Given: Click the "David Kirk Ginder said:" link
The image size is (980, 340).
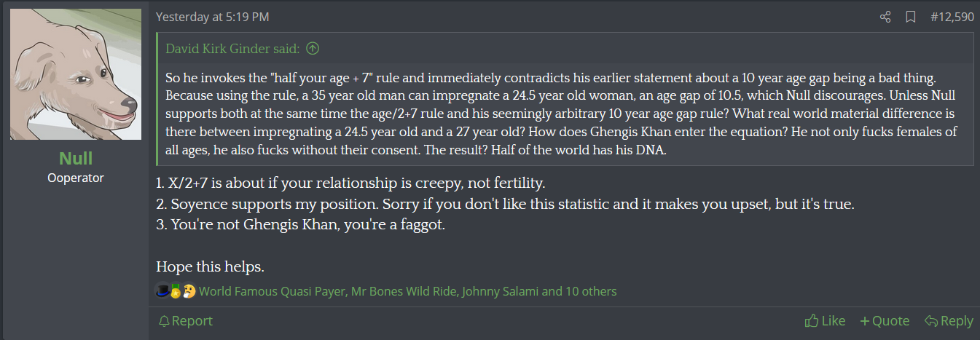Looking at the screenshot, I should pos(232,49).
